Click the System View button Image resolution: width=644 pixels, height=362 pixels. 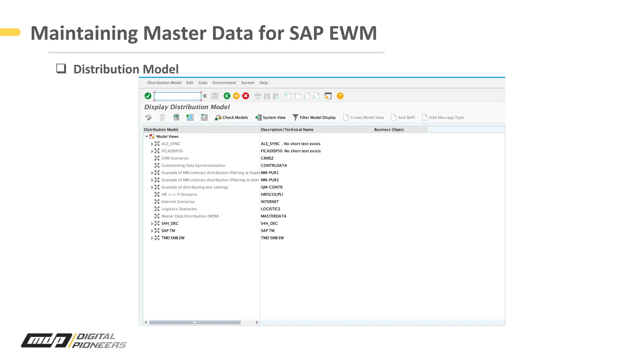[x=270, y=118]
